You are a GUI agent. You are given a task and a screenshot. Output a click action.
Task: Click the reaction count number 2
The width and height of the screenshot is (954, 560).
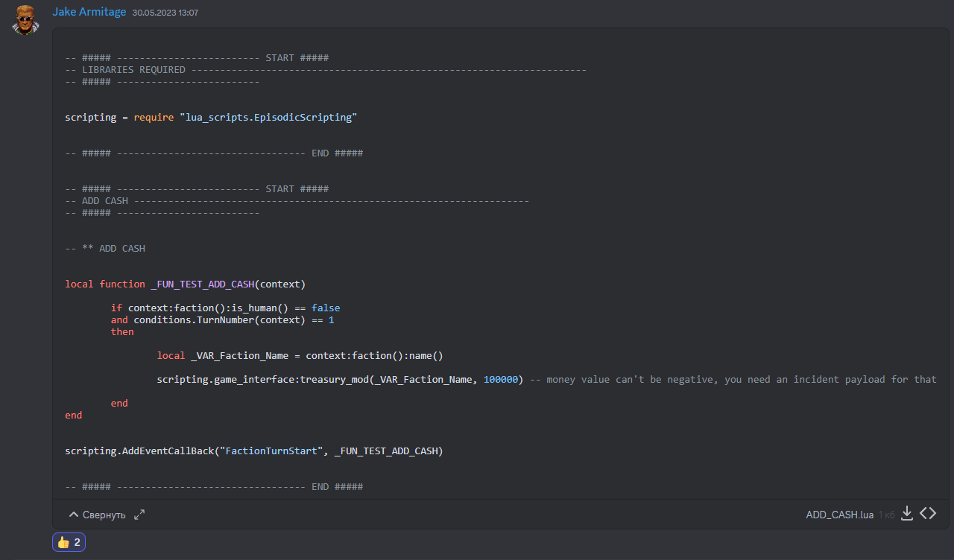[78, 542]
